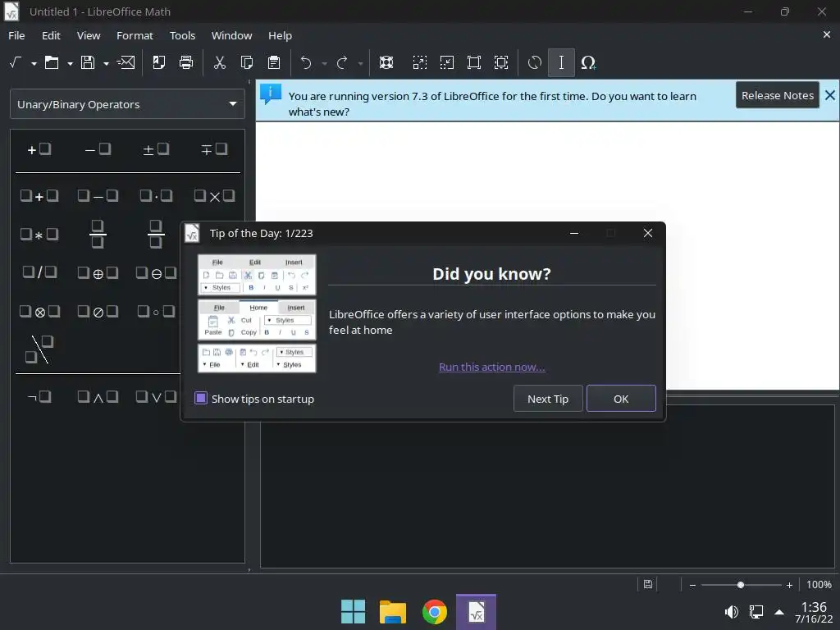Viewport: 840px width, 630px height.
Task: Insert the cross multiplication operator
Action: (214, 196)
